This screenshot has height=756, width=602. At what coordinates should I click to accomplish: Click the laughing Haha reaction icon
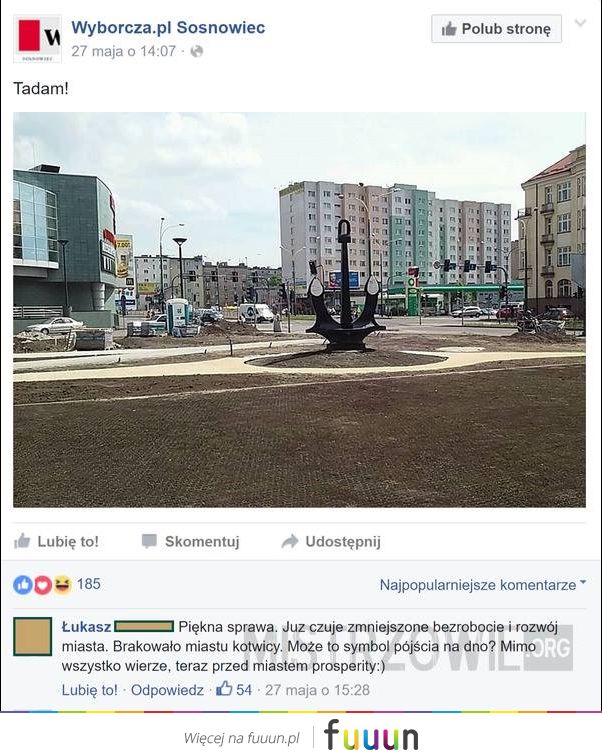[62, 585]
